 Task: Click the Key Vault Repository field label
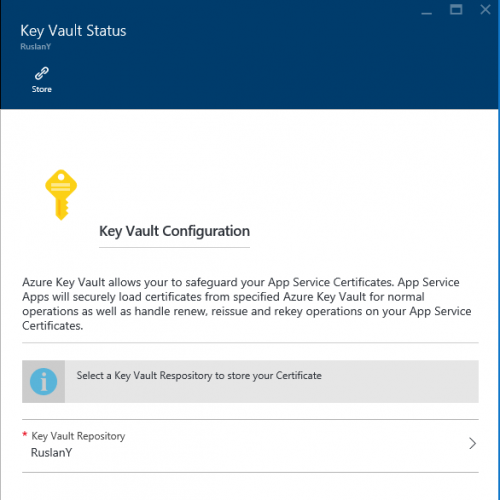click(x=78, y=436)
